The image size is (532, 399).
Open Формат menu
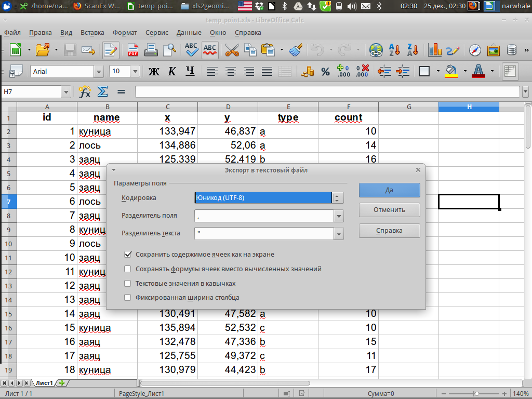click(125, 33)
